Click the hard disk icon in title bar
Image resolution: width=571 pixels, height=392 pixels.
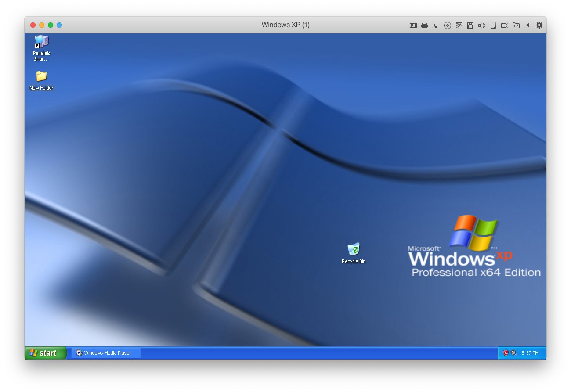tap(493, 25)
